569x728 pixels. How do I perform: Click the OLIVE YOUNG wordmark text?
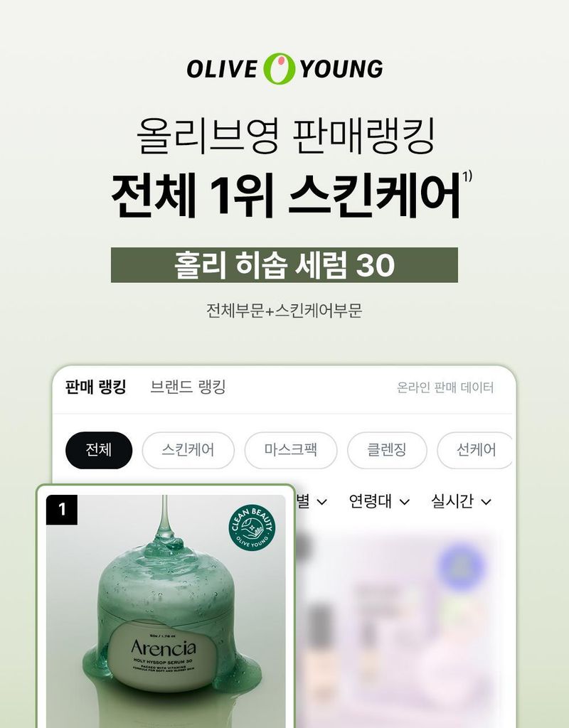click(x=284, y=69)
